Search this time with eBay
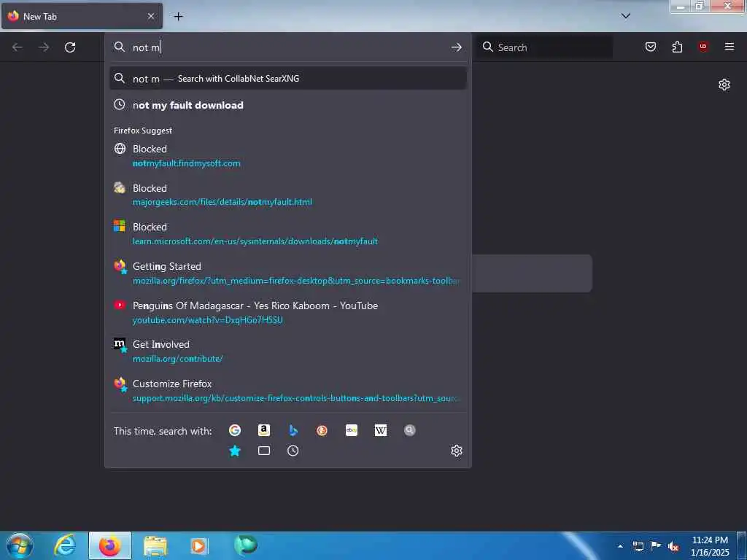Image resolution: width=747 pixels, height=560 pixels. click(x=352, y=430)
